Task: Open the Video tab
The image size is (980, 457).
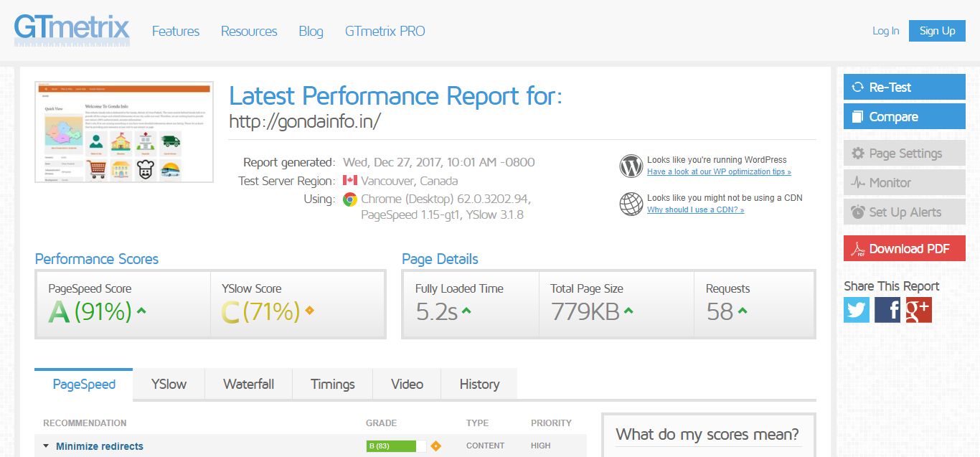Action: [x=407, y=384]
